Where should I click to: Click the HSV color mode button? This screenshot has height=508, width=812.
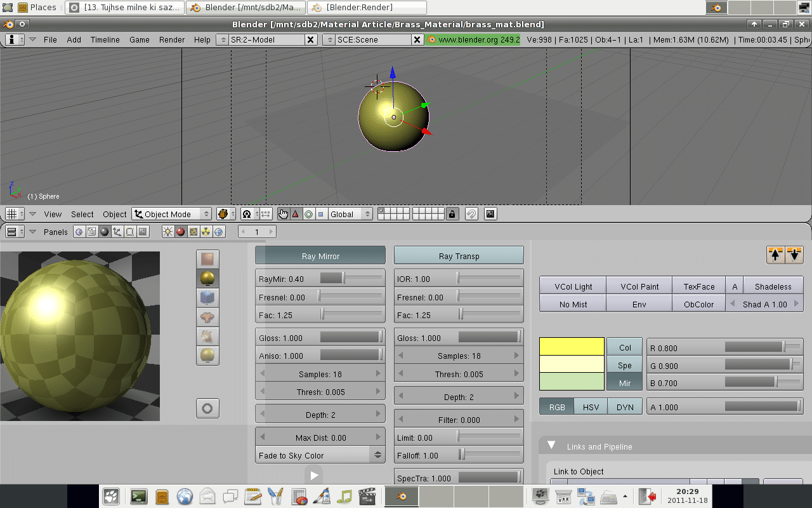[591, 407]
